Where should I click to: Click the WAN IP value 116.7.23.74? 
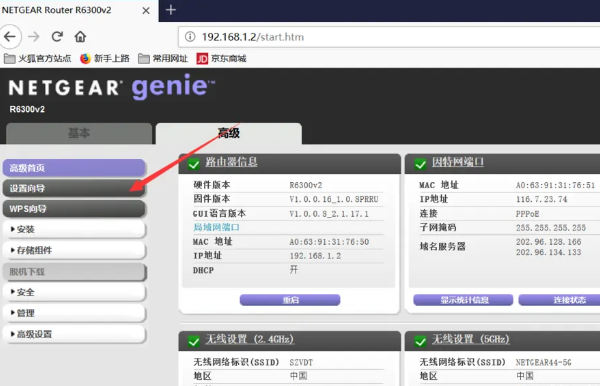[541, 199]
